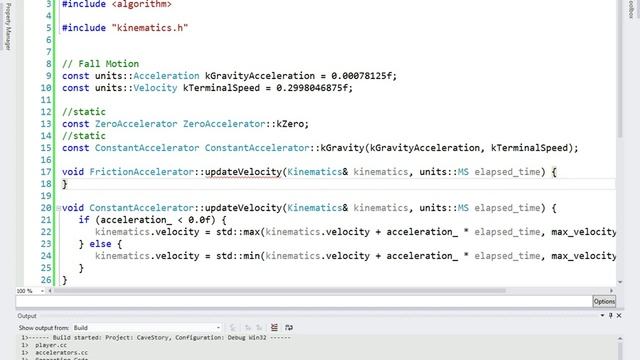Click the Output panel title
The height and width of the screenshot is (360, 640).
pos(27,316)
